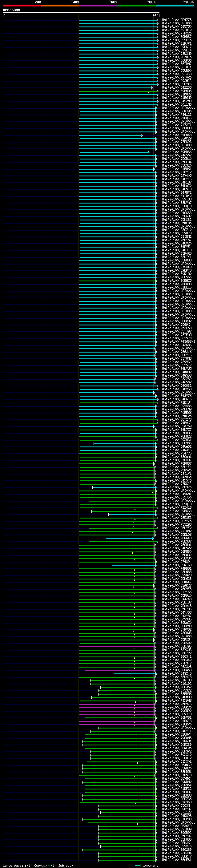
Task: Click the cyan ~100% identity legend bar
Action: [x=175, y=6]
